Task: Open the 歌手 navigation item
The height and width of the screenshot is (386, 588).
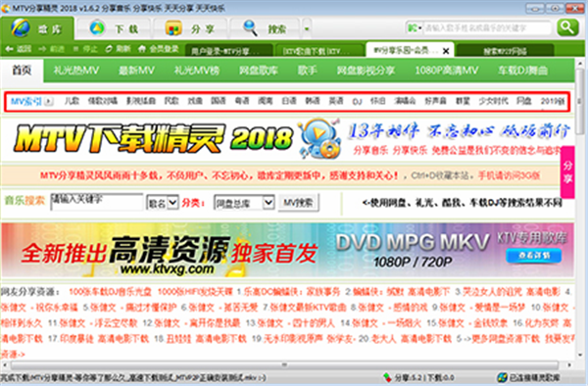Action: pos(307,71)
